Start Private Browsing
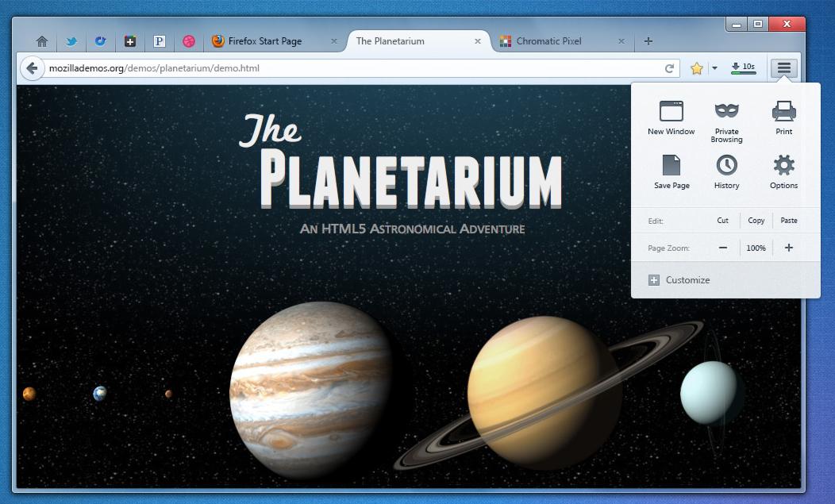The image size is (835, 504). coord(726,121)
